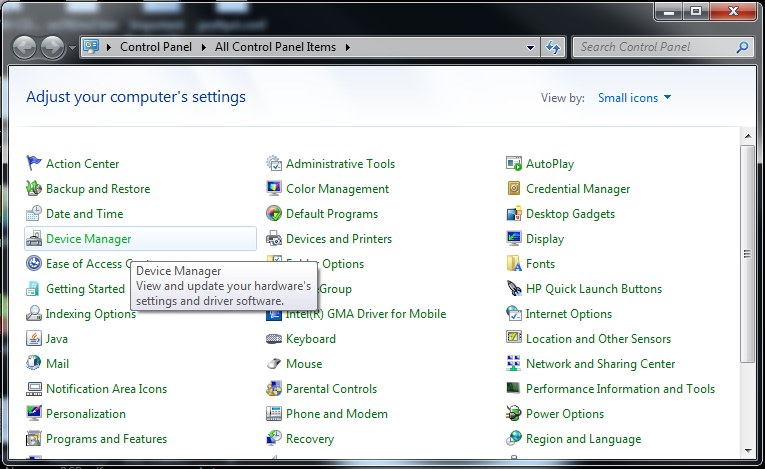Open the Backup and Restore link
The image size is (765, 469).
(98, 189)
